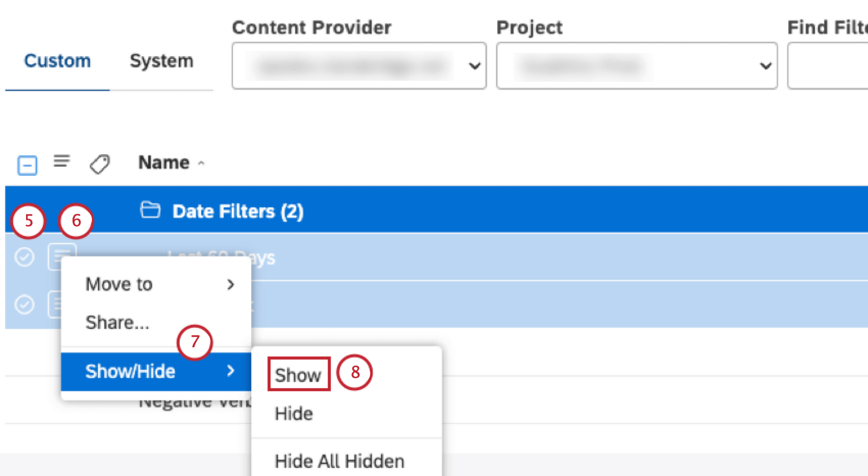The height and width of the screenshot is (476, 868).
Task: Click the tag icon in the list header
Action: click(x=99, y=164)
